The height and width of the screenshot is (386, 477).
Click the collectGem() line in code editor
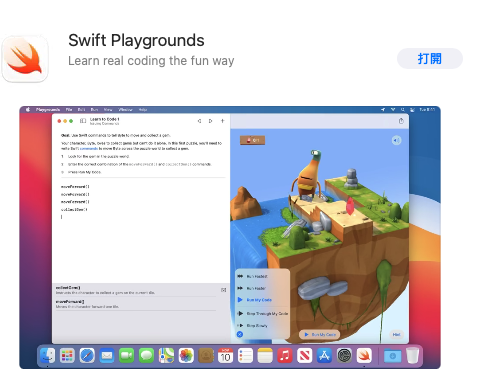[x=74, y=210]
